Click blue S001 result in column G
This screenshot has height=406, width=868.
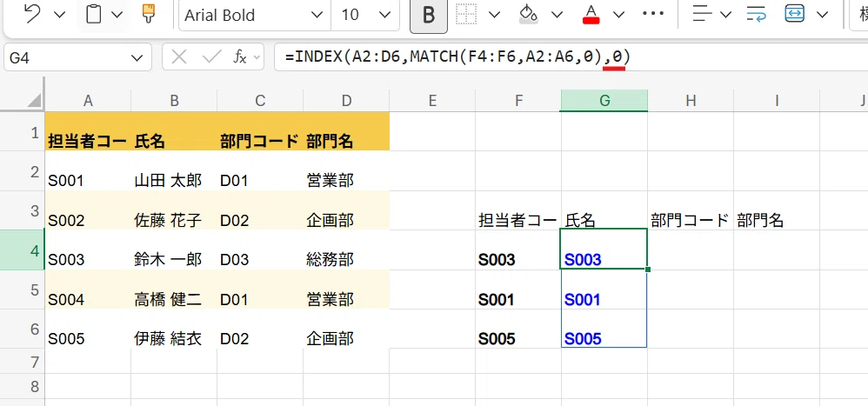pos(604,290)
